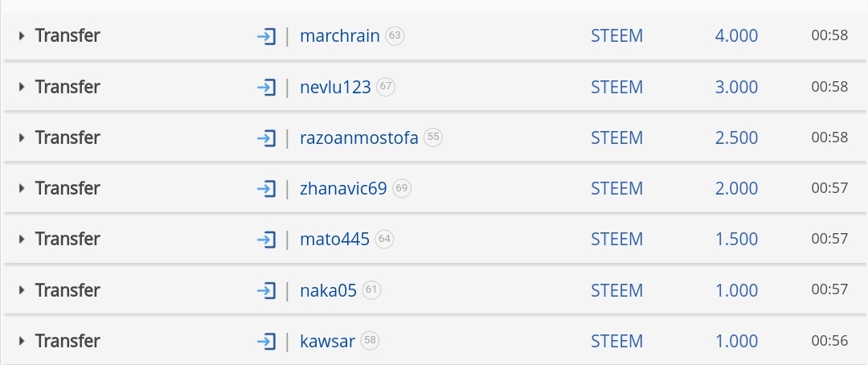Click incoming transfer icon beside nevlu123

point(266,88)
